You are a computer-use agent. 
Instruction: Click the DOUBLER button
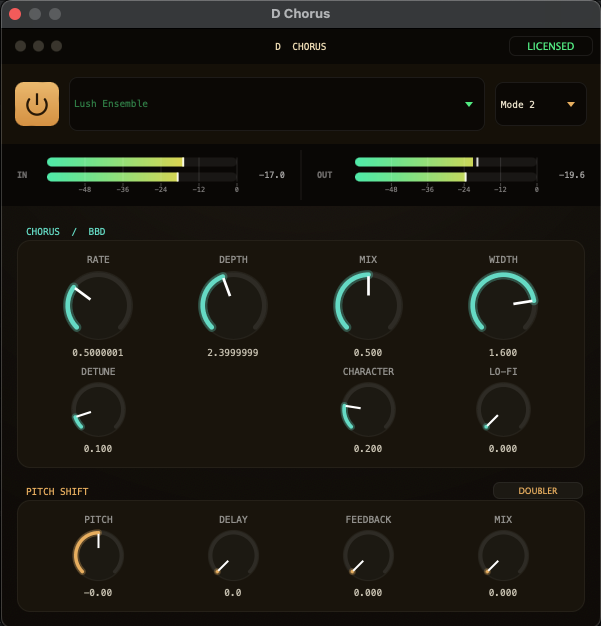point(538,491)
